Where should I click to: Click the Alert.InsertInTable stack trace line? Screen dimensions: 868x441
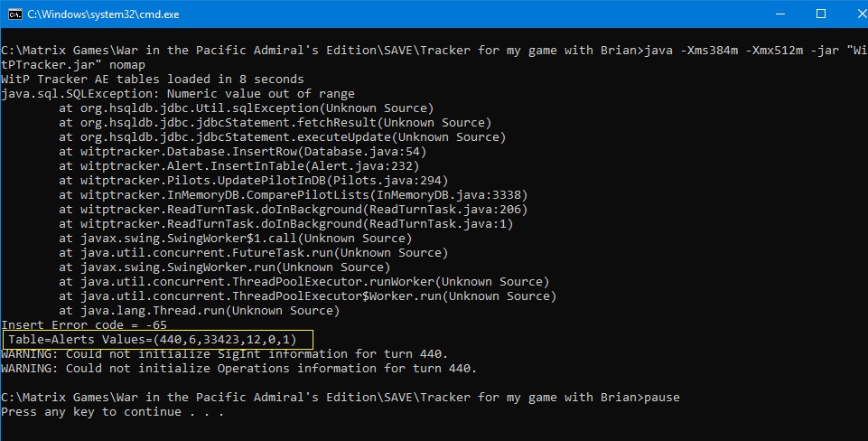click(239, 165)
